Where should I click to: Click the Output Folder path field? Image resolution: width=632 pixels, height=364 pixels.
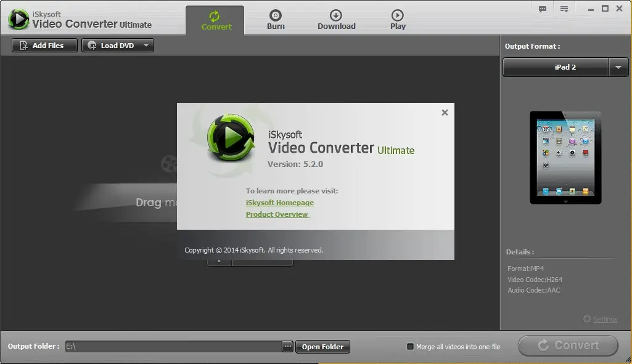pyautogui.click(x=173, y=346)
